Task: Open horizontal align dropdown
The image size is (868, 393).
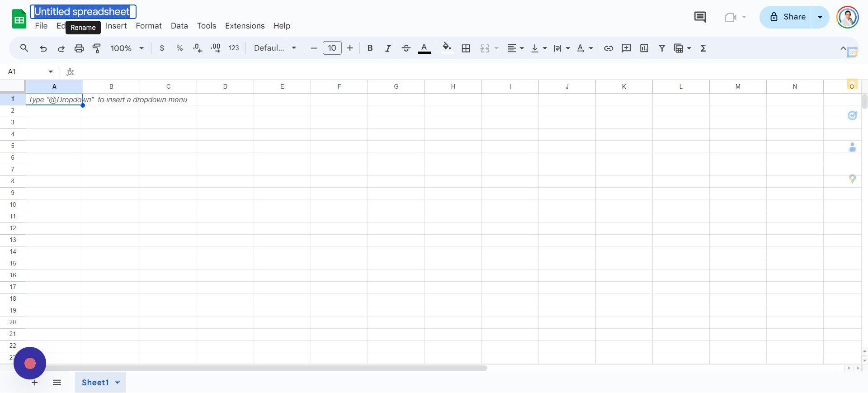Action: coord(515,48)
